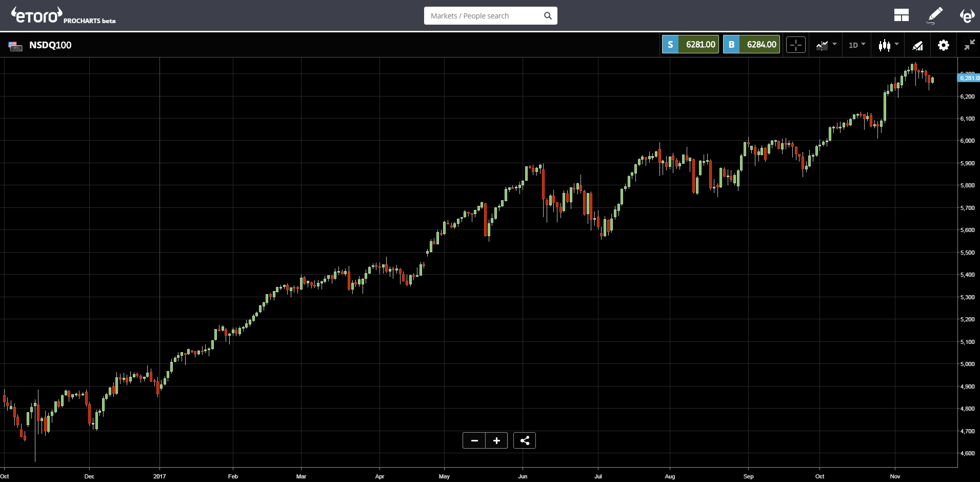Click the Sell button at 6281.00
Screen dimensions: 980x482
click(x=690, y=45)
